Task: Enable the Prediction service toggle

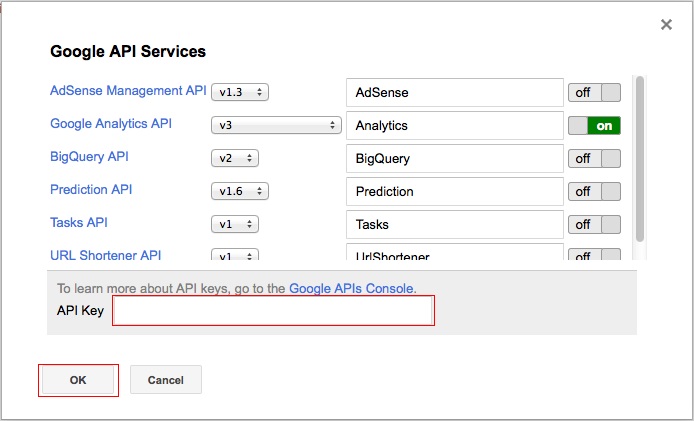Action: point(594,192)
